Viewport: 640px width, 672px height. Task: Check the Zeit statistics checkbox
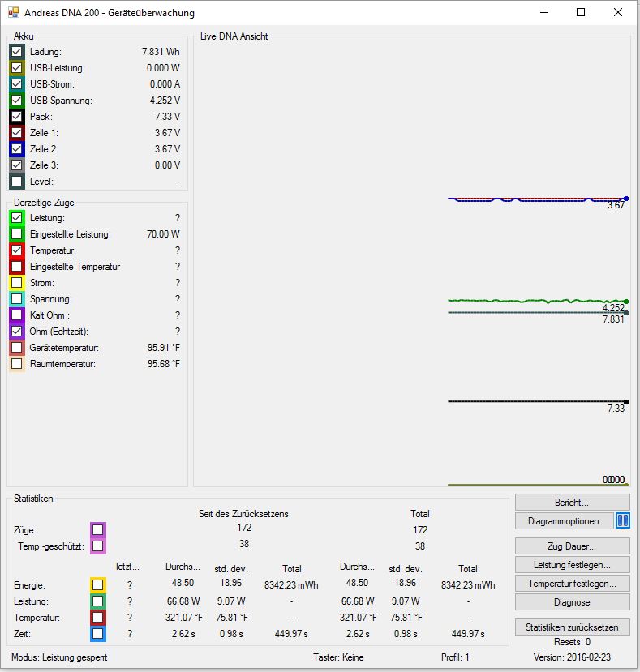point(98,633)
